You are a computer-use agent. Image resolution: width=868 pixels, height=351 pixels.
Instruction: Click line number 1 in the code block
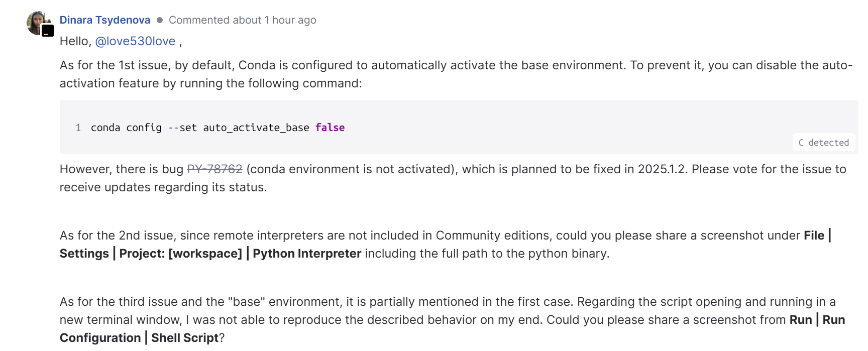[78, 128]
